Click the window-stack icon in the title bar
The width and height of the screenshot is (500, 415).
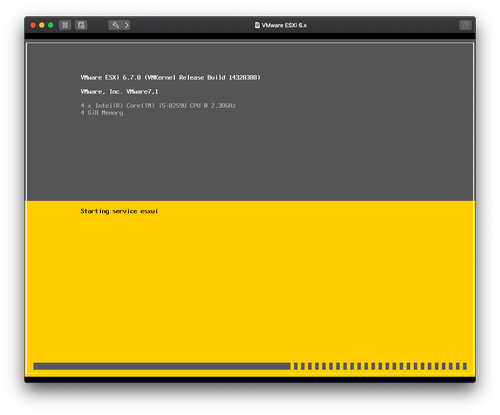tap(465, 25)
